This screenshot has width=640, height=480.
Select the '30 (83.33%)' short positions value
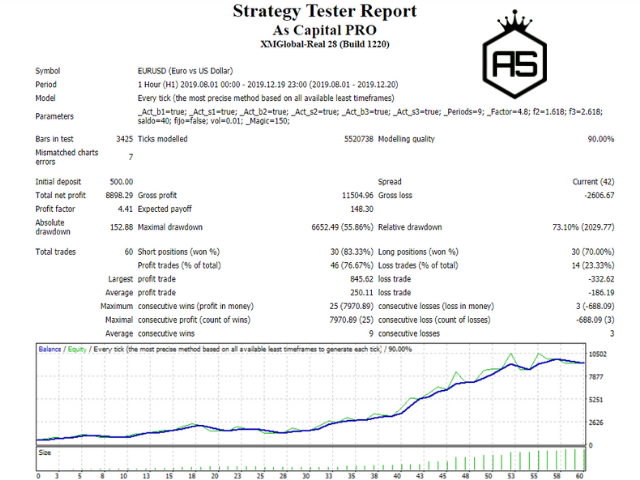coord(352,252)
